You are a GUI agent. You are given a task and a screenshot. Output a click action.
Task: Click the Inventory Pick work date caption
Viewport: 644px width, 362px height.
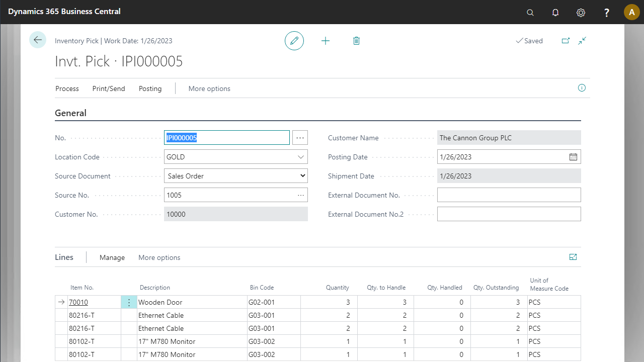coord(113,41)
